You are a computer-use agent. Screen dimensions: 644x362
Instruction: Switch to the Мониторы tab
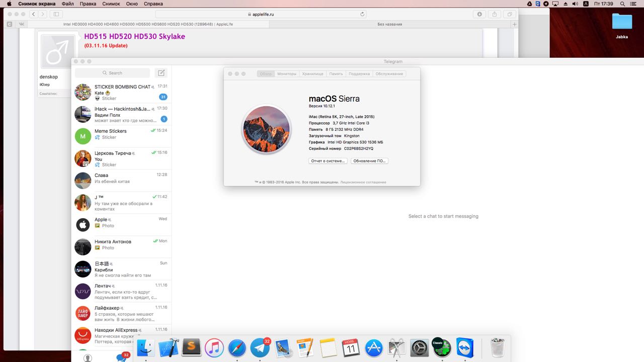coord(287,74)
